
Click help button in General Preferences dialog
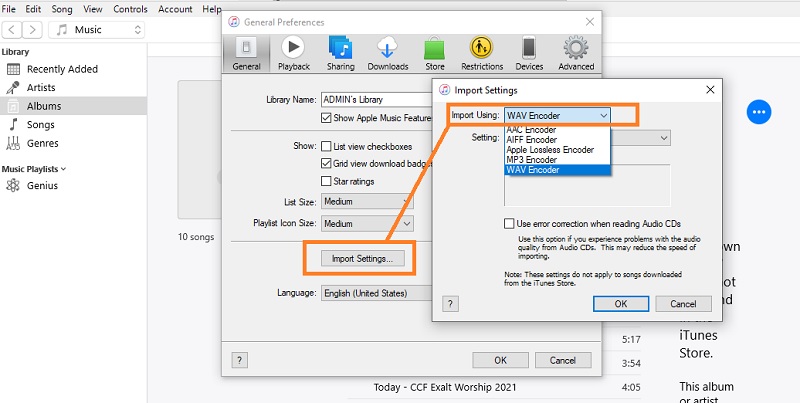tap(239, 360)
